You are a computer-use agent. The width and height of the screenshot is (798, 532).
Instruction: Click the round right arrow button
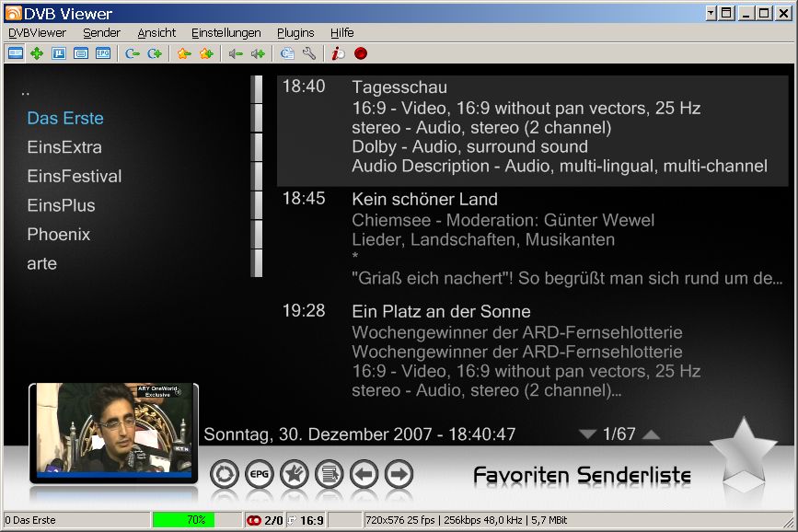pyautogui.click(x=399, y=474)
